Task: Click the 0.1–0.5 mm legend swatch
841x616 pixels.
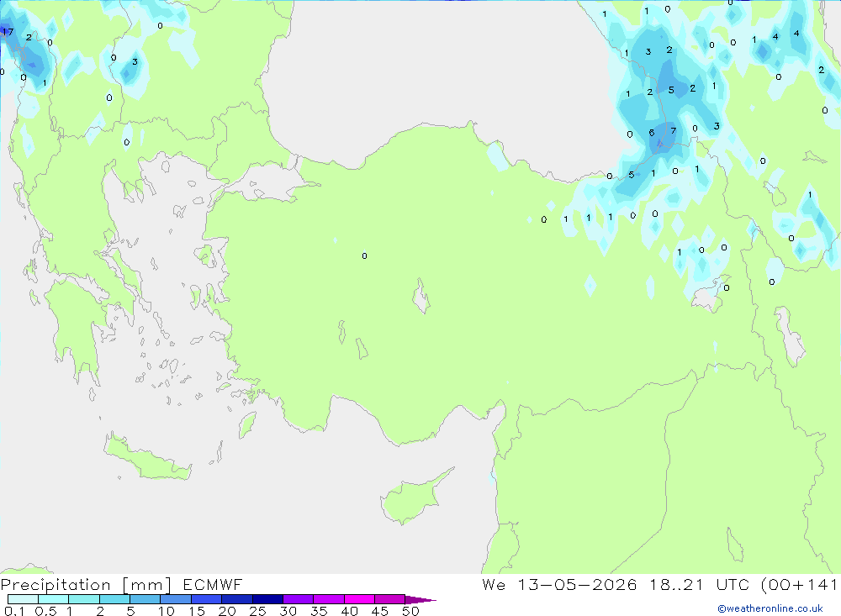Action: [23, 599]
